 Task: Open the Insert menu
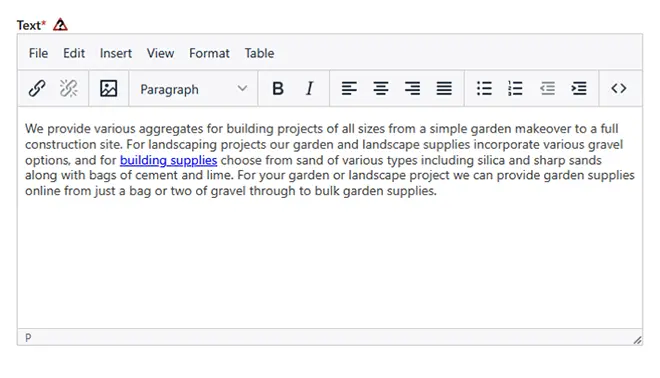tap(116, 53)
